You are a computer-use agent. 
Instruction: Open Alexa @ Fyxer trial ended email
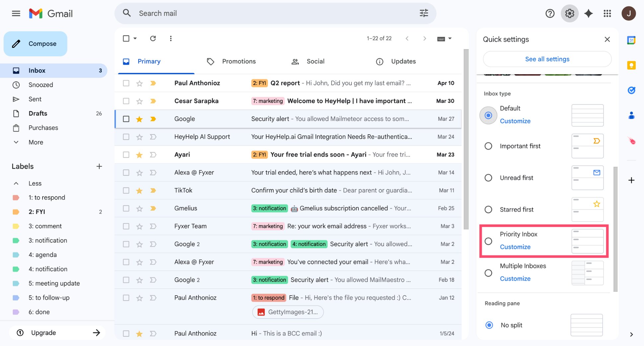pos(288,173)
